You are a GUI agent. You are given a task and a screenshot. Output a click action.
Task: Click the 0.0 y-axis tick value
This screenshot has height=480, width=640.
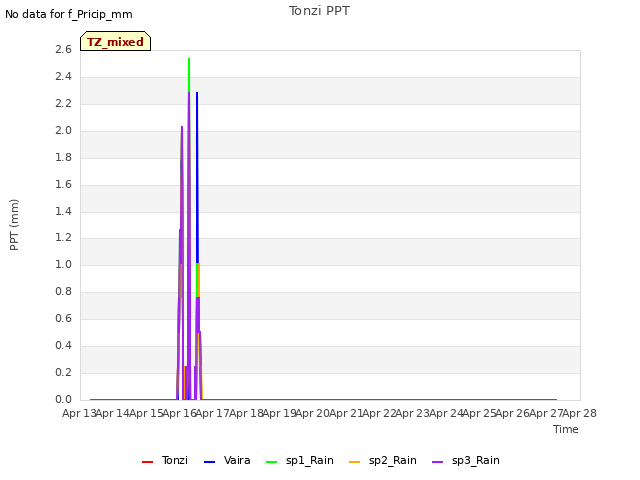pos(63,399)
